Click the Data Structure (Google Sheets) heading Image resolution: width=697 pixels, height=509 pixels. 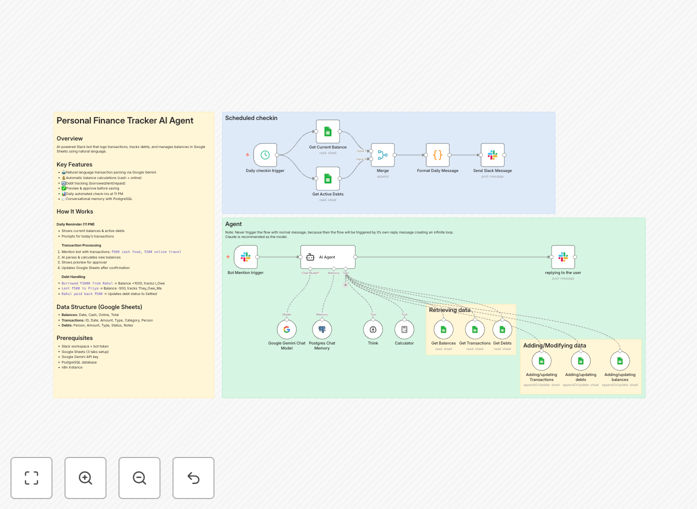[x=99, y=307]
